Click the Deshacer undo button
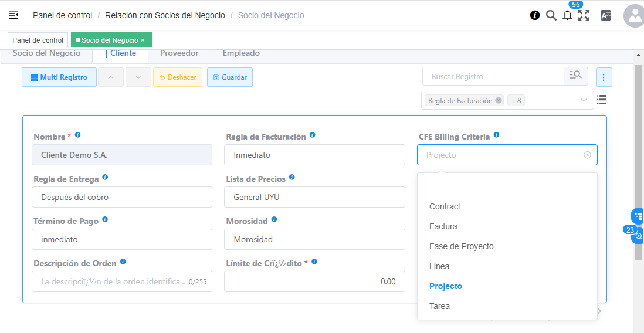This screenshot has width=644, height=333. pos(178,77)
